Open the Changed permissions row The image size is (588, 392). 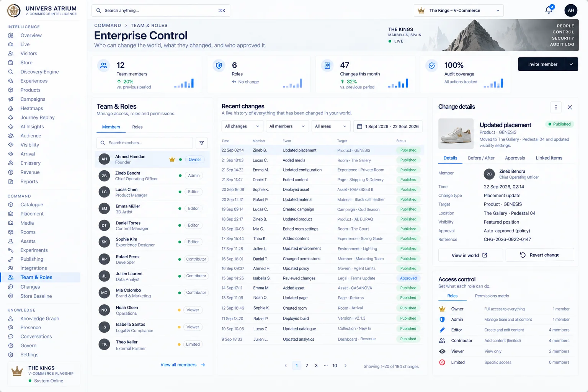click(x=322, y=259)
